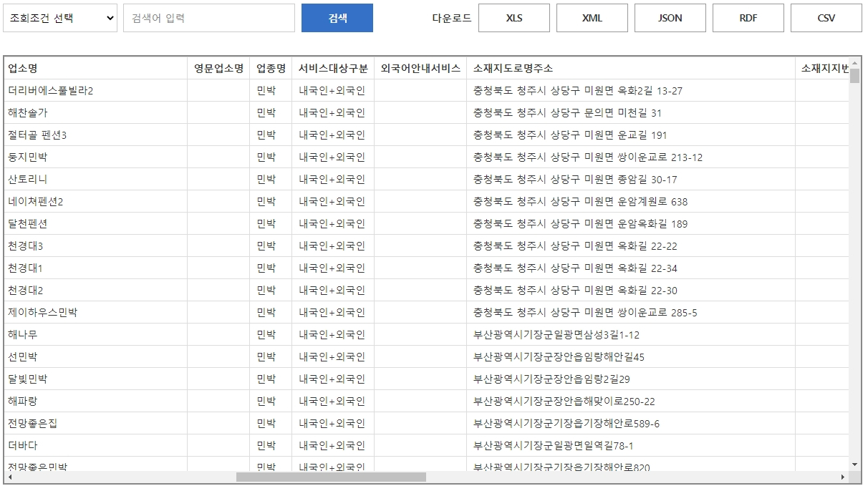Screen dimensions: 868x491
Task: Click 민박 in the 해찬솔가 row
Action: point(266,112)
